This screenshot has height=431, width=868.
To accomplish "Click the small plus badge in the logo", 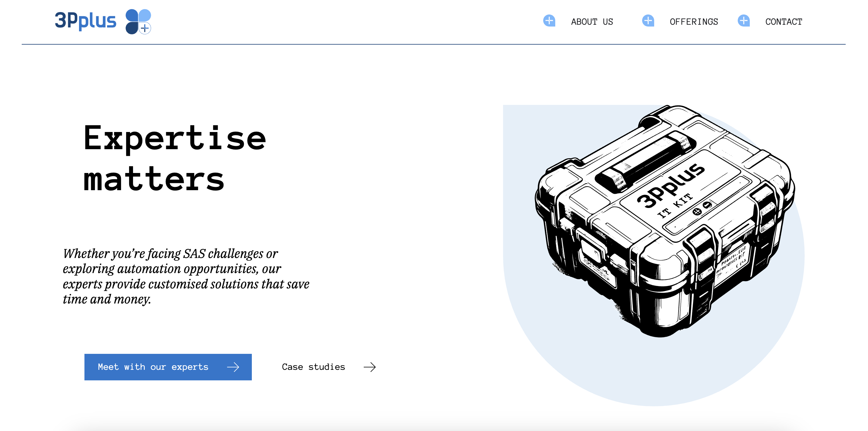I will [x=145, y=28].
